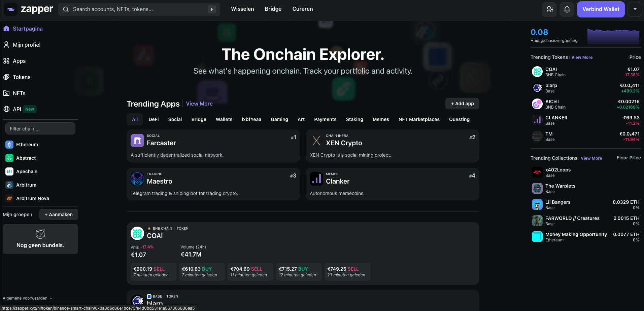Open the Lil Bangers collection thumbnail
The image size is (644, 311).
537,204
